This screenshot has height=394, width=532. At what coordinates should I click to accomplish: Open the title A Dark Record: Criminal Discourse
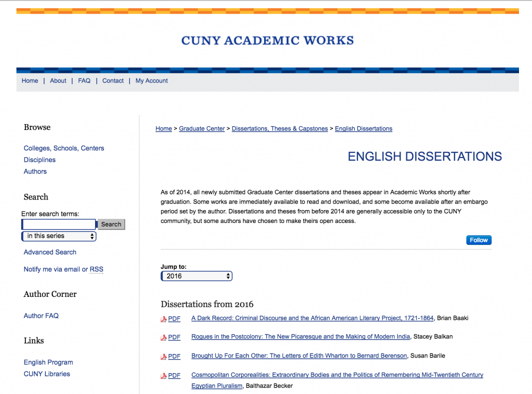coord(312,318)
